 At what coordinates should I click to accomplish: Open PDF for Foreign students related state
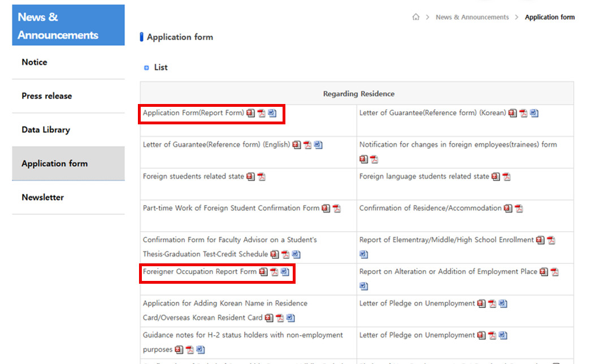click(261, 177)
